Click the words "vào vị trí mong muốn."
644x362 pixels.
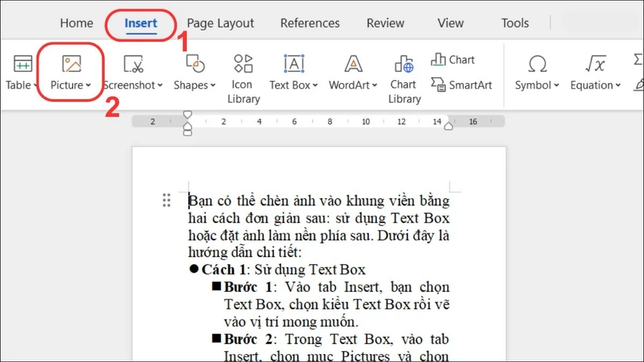pyautogui.click(x=291, y=322)
